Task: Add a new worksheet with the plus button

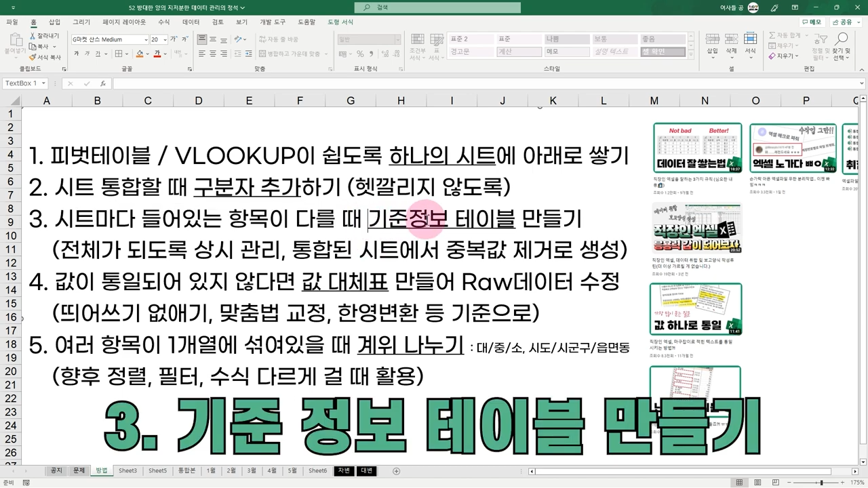Action: [x=396, y=470]
